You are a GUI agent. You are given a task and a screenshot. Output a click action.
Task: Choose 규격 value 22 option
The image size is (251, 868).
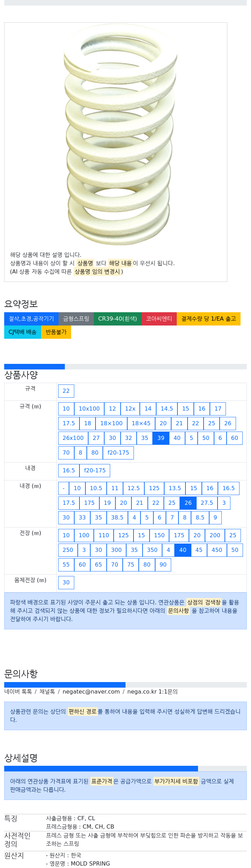(66, 391)
